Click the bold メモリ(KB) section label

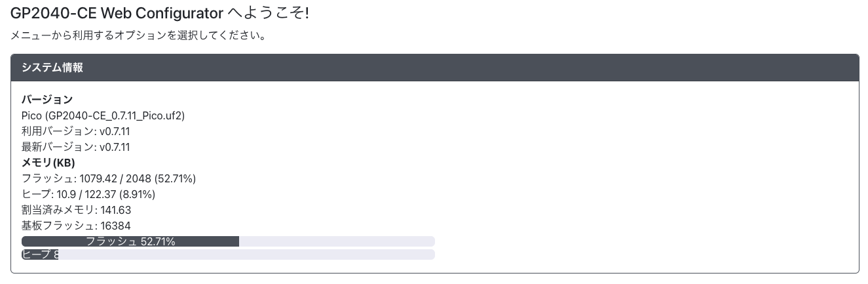pos(48,163)
